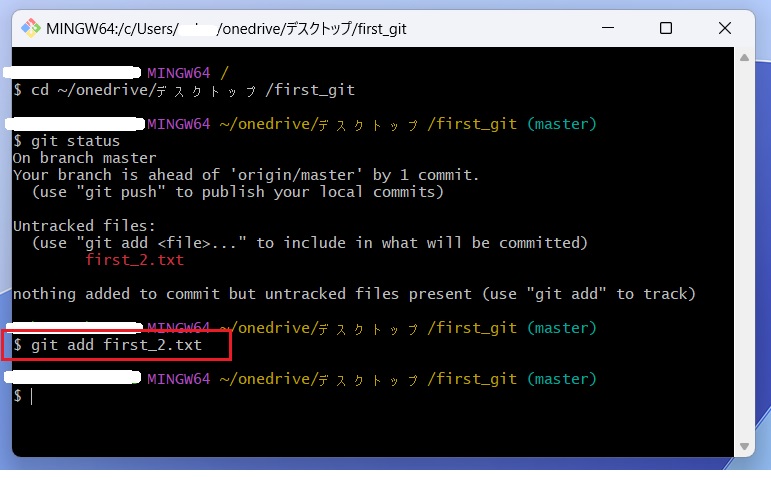Click the Git Bash icon in title bar
Viewport: 771px width, 478px height.
pyautogui.click(x=30, y=28)
